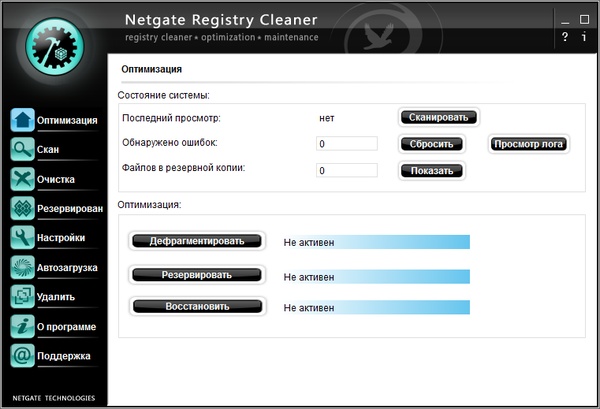Click the Показать button

(432, 171)
